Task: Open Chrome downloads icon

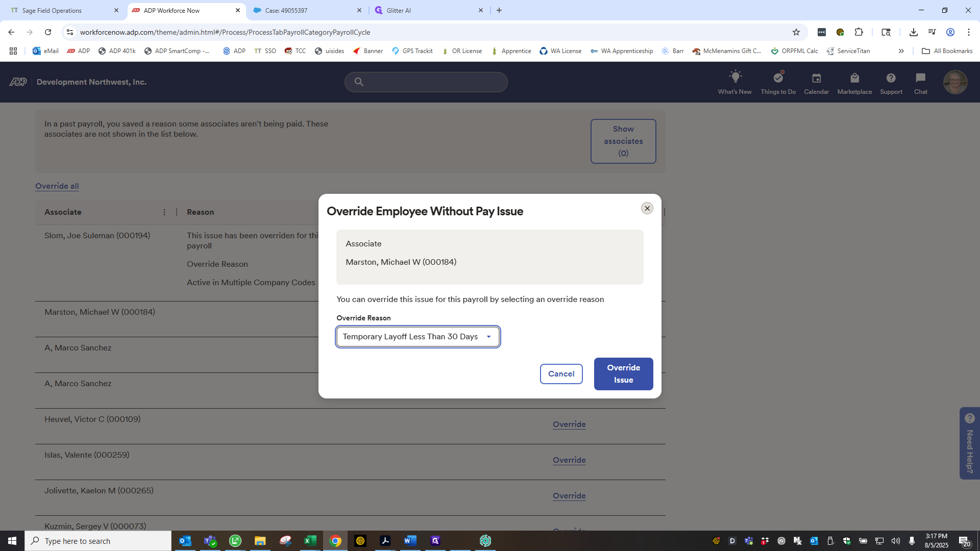Action: [x=914, y=32]
